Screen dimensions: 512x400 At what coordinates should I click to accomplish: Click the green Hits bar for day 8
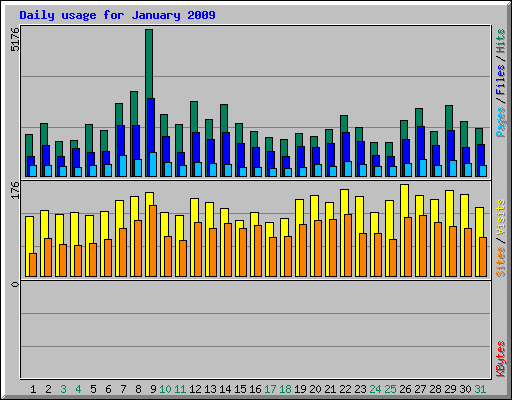pos(134,108)
